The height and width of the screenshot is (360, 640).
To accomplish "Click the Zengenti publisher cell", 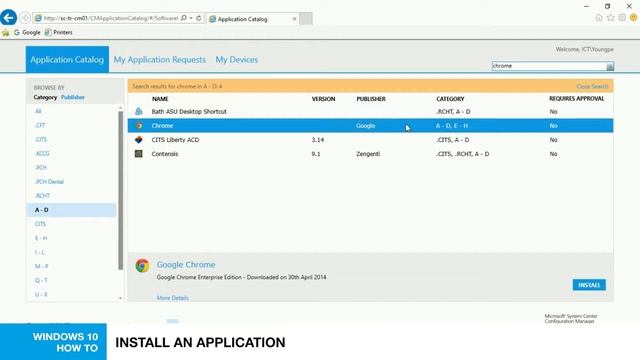I will tap(368, 154).
